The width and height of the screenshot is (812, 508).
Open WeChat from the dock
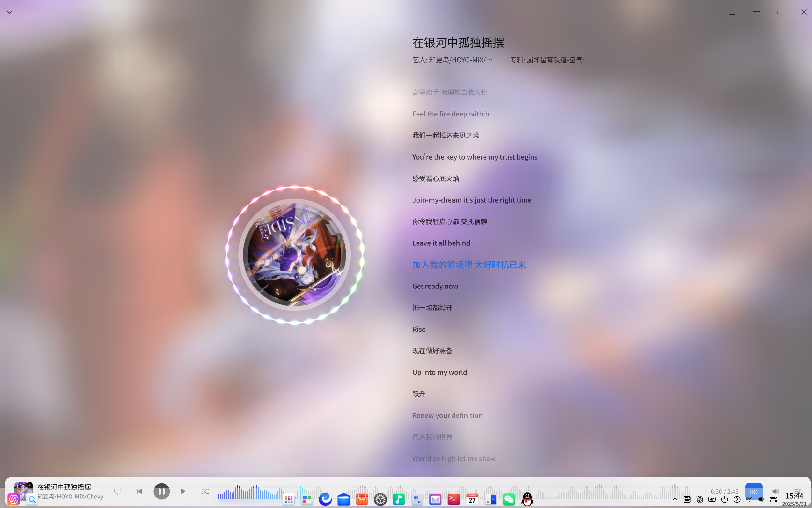[x=509, y=500]
